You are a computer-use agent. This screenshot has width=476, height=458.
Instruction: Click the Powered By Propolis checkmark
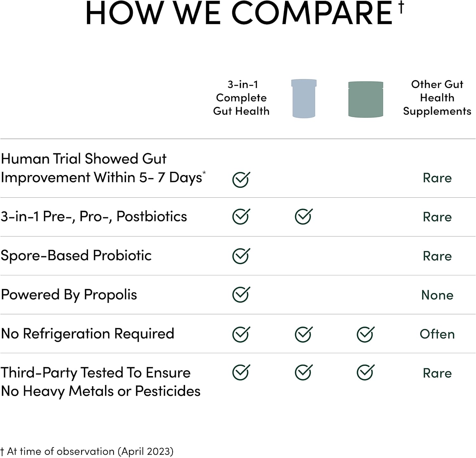(x=241, y=295)
